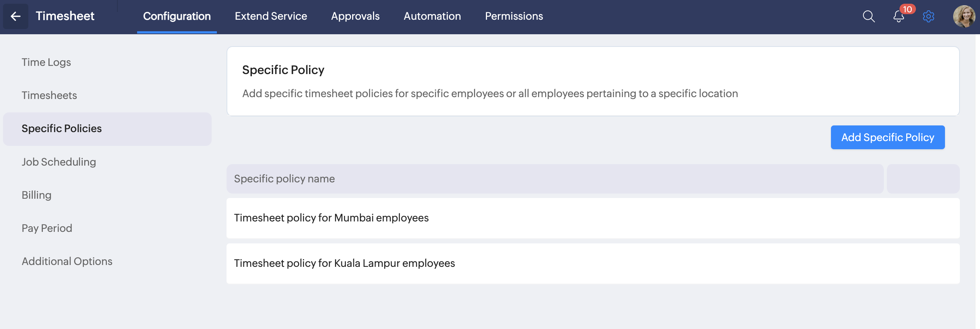Viewport: 980px width, 329px height.
Task: Switch to the Extend Service tab
Action: coord(271,16)
